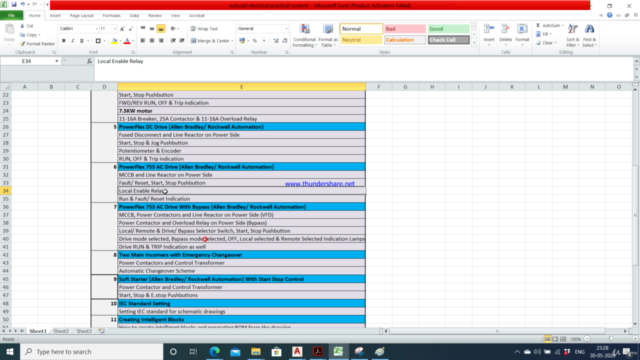Expand the Fill dropdown in Editing
Image resolution: width=640 pixels, height=360 pixels.
551,34
